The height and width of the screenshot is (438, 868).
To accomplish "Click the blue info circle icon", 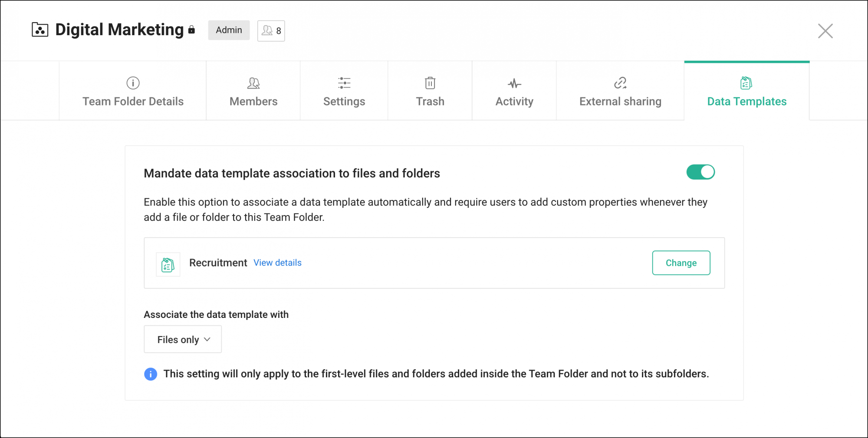I will coord(150,374).
